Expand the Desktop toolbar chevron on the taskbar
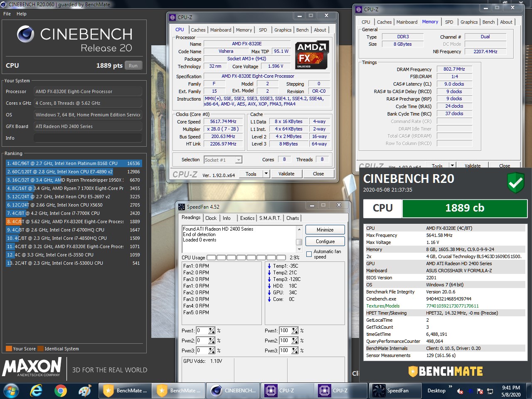 450,387
